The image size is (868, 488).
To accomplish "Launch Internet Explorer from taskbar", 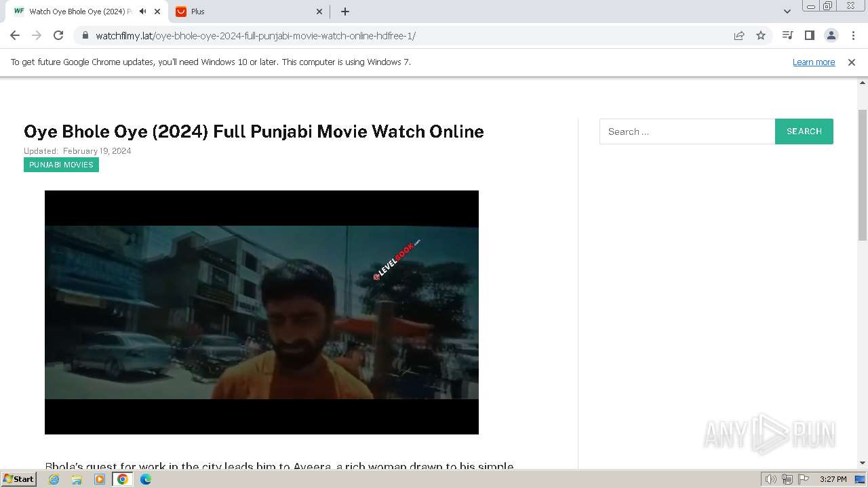I will pyautogui.click(x=54, y=479).
